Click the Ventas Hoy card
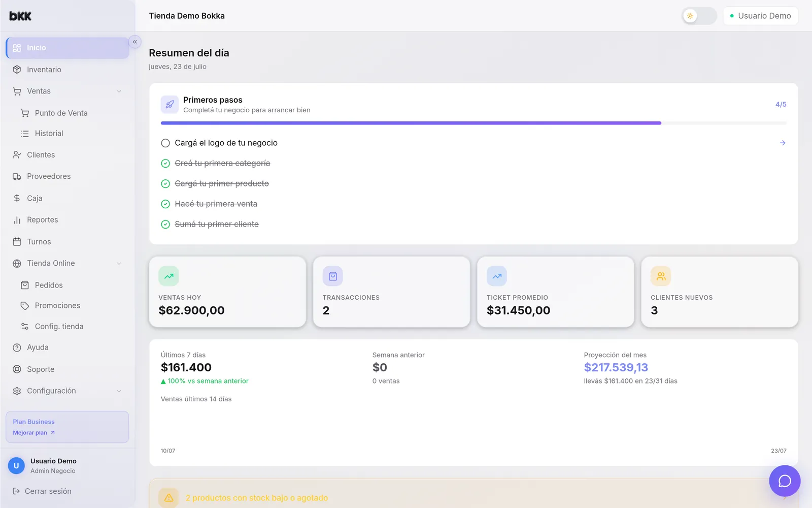 [x=227, y=292]
